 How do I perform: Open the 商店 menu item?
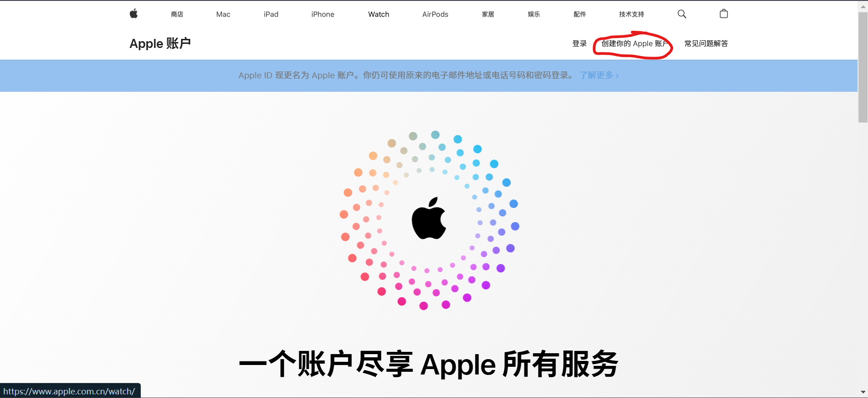click(x=177, y=14)
